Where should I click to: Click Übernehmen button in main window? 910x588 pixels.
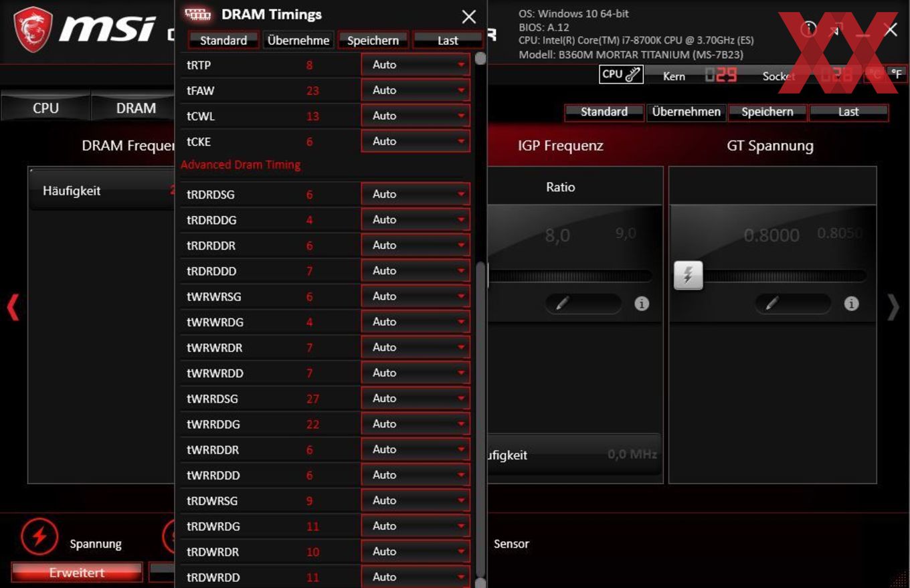click(687, 112)
